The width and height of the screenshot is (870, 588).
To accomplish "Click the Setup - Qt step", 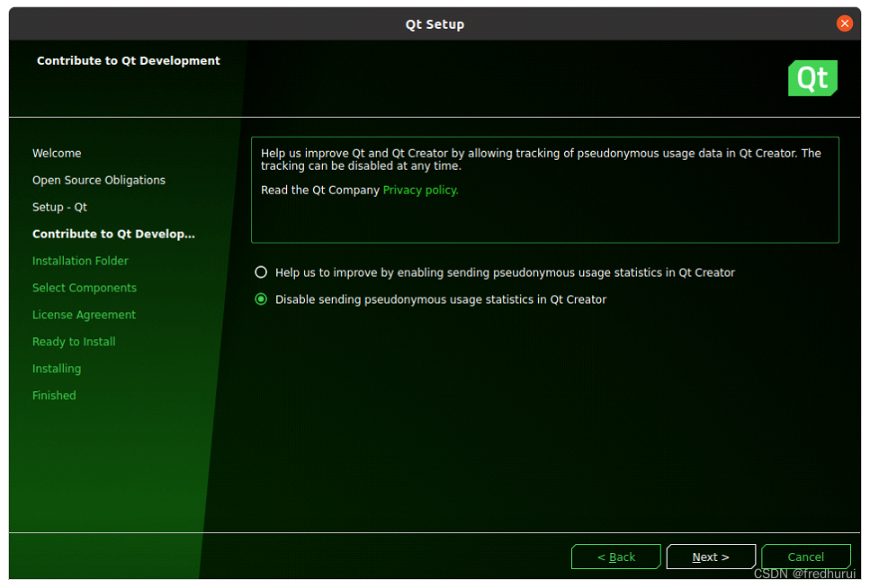I will [x=59, y=207].
